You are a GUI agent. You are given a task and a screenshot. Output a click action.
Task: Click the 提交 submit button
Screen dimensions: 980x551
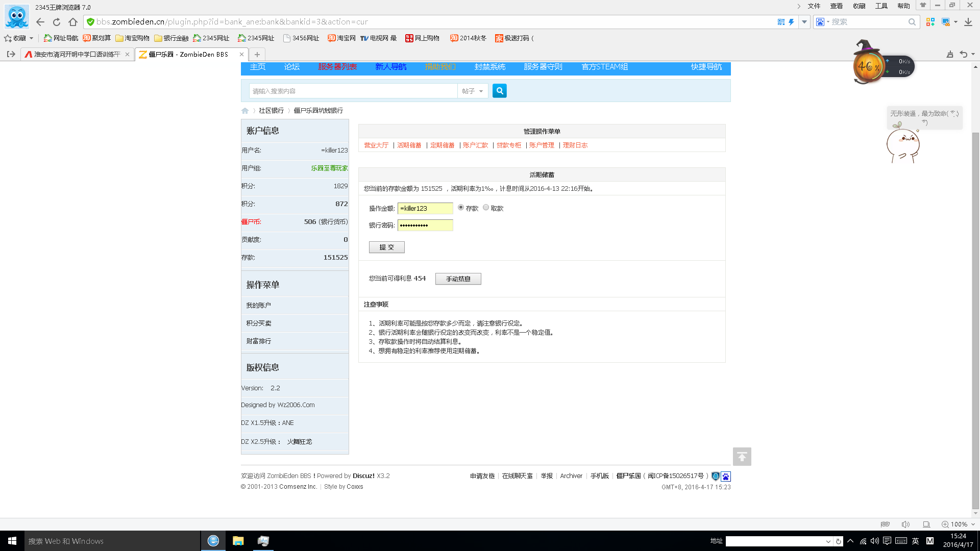pyautogui.click(x=386, y=247)
